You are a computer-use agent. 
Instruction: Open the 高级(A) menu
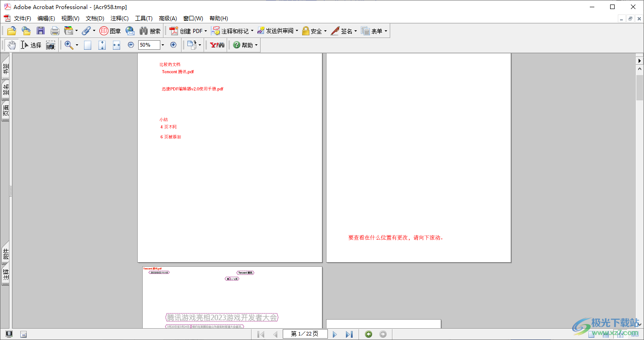coord(168,19)
